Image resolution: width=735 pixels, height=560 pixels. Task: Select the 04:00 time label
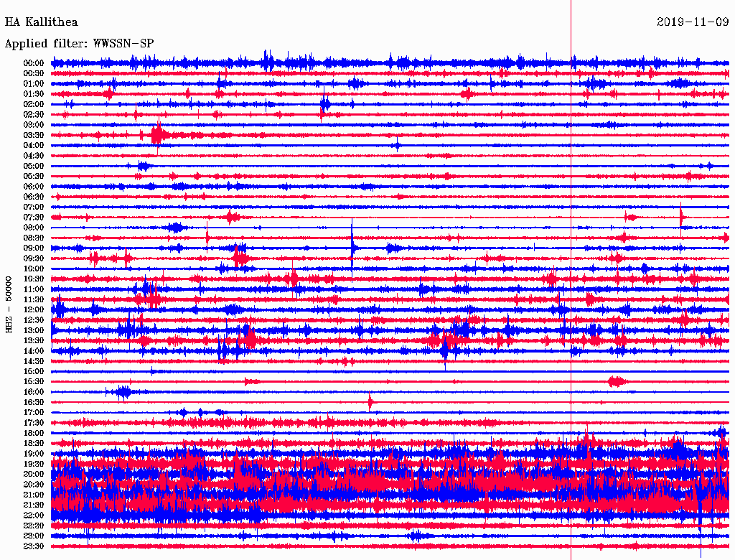pos(34,146)
